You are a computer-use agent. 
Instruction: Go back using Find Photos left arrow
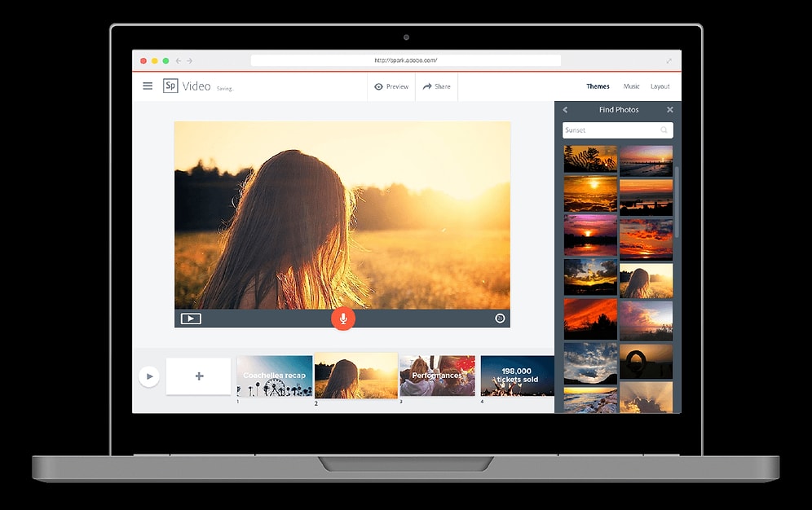point(565,110)
